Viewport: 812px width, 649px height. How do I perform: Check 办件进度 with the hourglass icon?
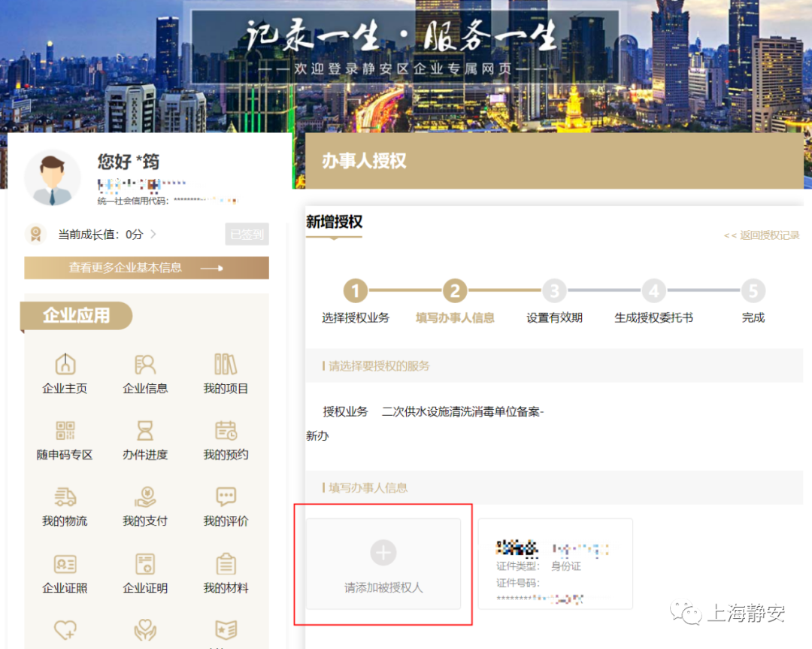pyautogui.click(x=144, y=438)
